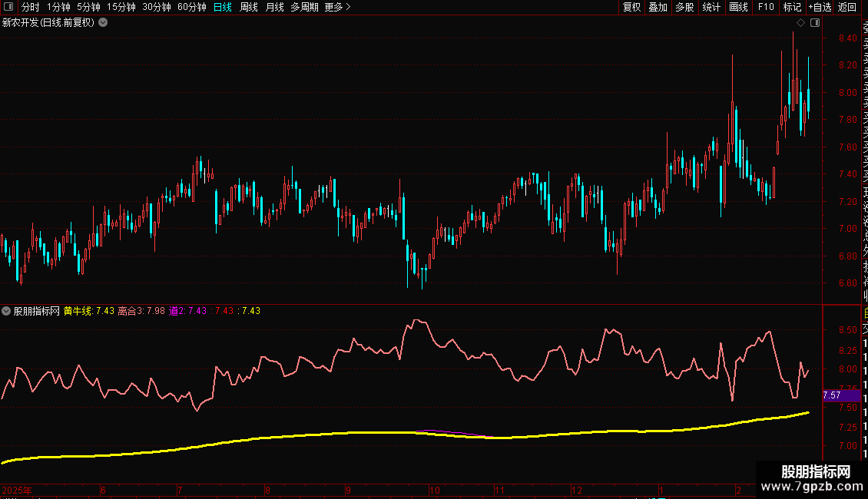Switch to 分时 intraday tab
Image resolution: width=868 pixels, height=499 pixels.
click(x=31, y=7)
